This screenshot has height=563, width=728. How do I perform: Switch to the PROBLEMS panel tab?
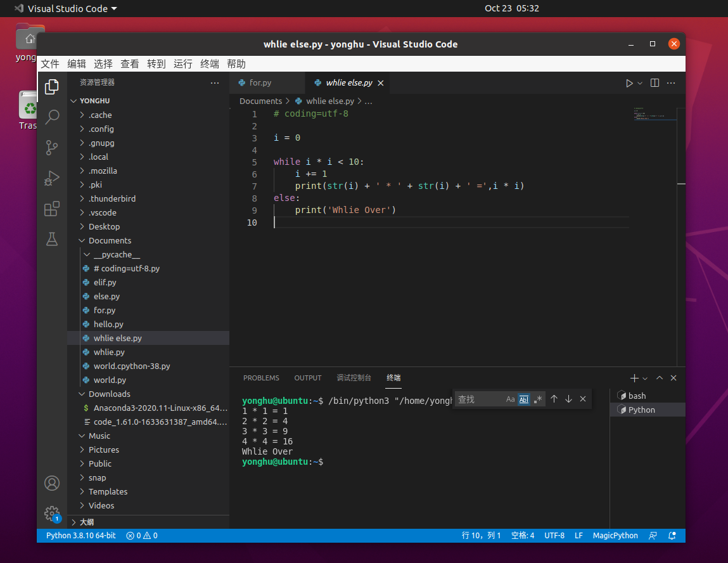click(x=262, y=378)
